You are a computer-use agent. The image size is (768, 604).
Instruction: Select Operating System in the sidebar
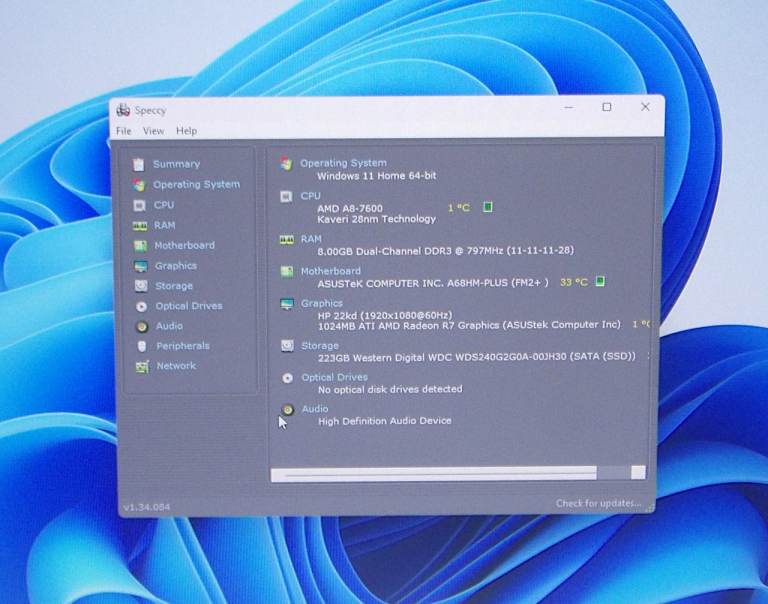tap(196, 185)
